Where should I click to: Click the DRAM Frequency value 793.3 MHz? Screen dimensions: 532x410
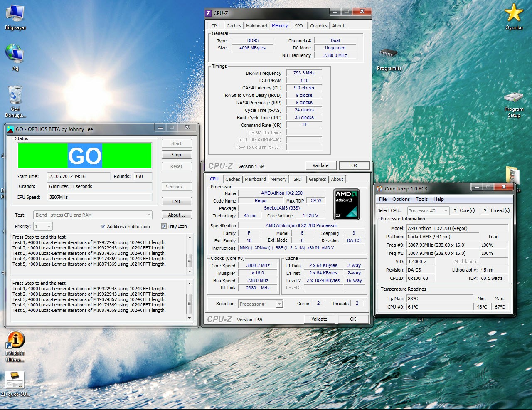point(304,73)
